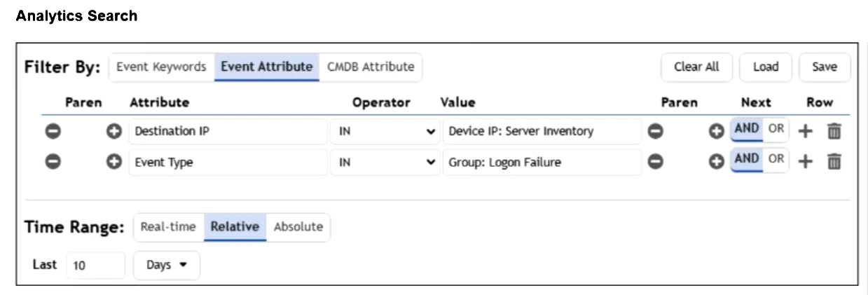Click the Group: Logon Failure value field
Screen dimensions: 868x295
pos(542,162)
